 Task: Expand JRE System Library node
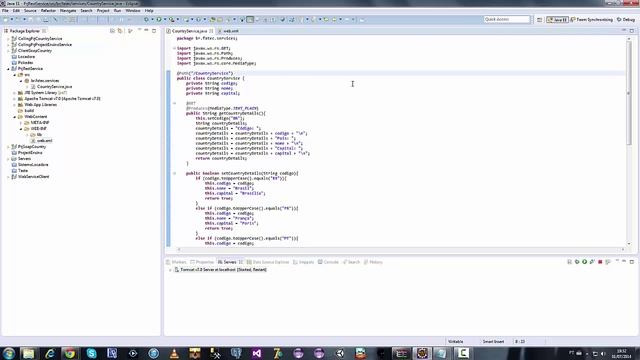15,93
